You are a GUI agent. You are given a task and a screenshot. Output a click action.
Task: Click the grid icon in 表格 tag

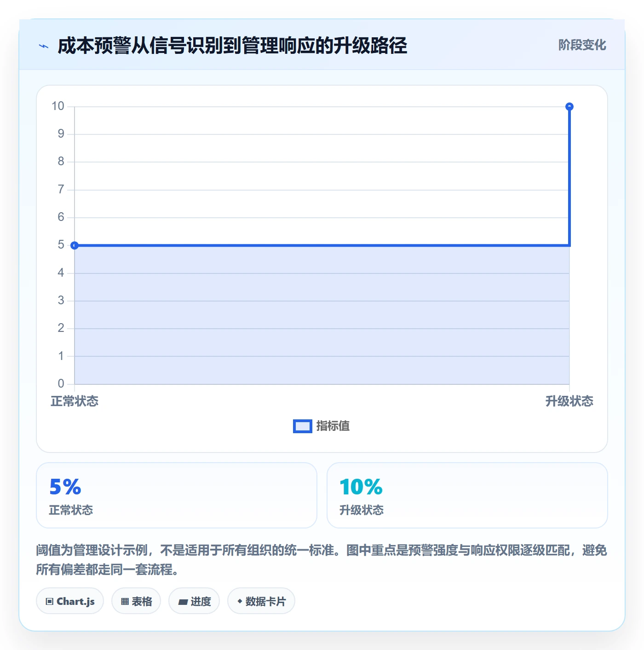pyautogui.click(x=125, y=602)
